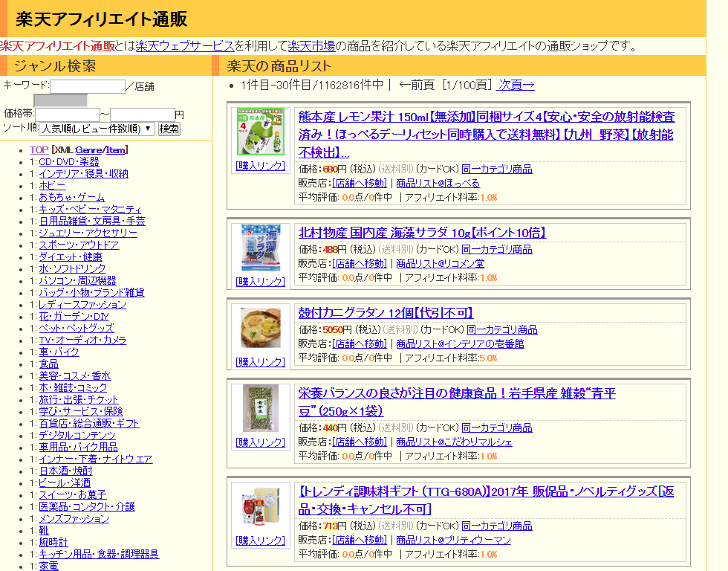Image resolution: width=728 pixels, height=571 pixels.
Task: Click the lemon juice product thumbnail
Action: click(x=260, y=132)
